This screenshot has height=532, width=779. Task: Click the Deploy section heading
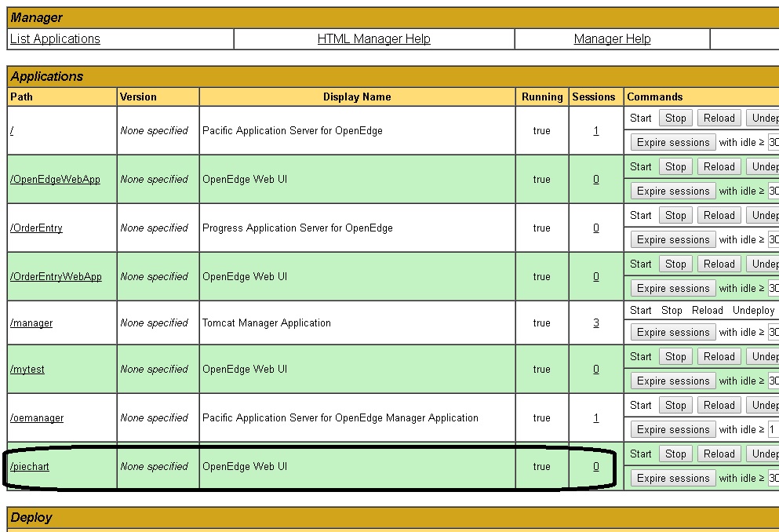(31, 518)
